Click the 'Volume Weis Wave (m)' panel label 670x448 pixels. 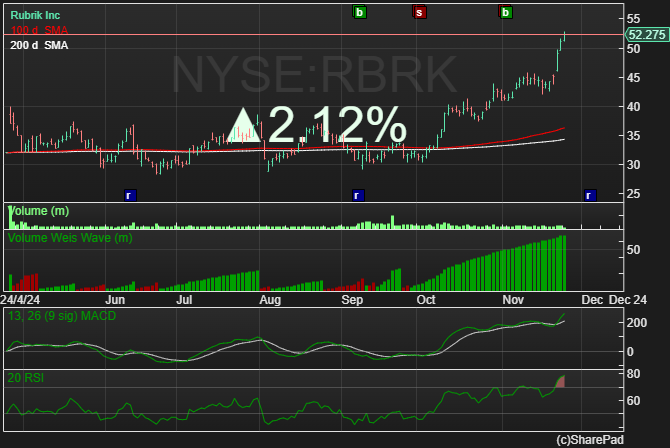click(x=70, y=238)
